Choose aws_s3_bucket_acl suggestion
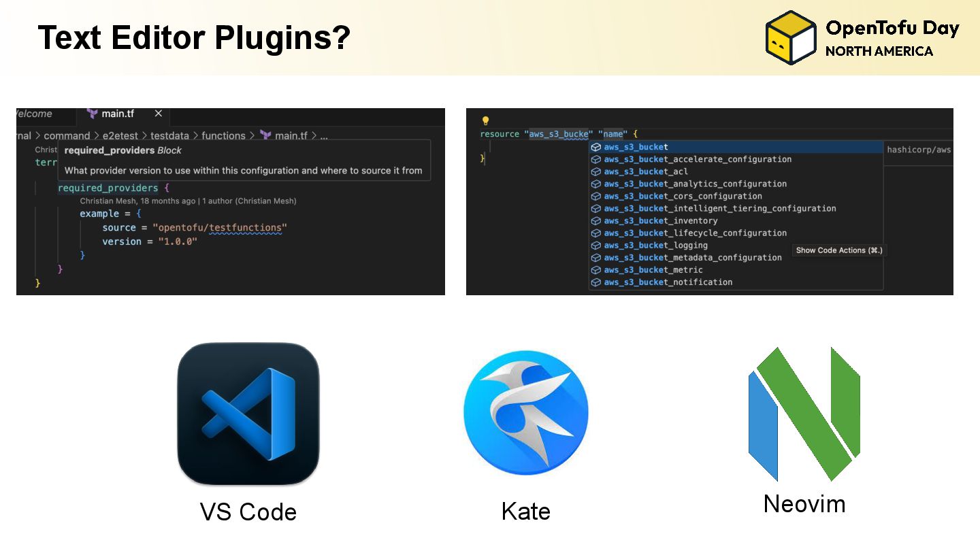 coord(736,171)
